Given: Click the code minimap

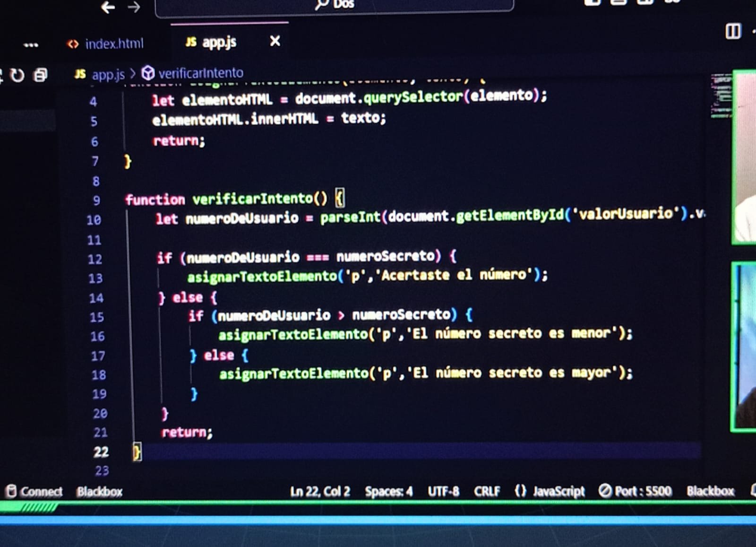Looking at the screenshot, I should point(721,96).
